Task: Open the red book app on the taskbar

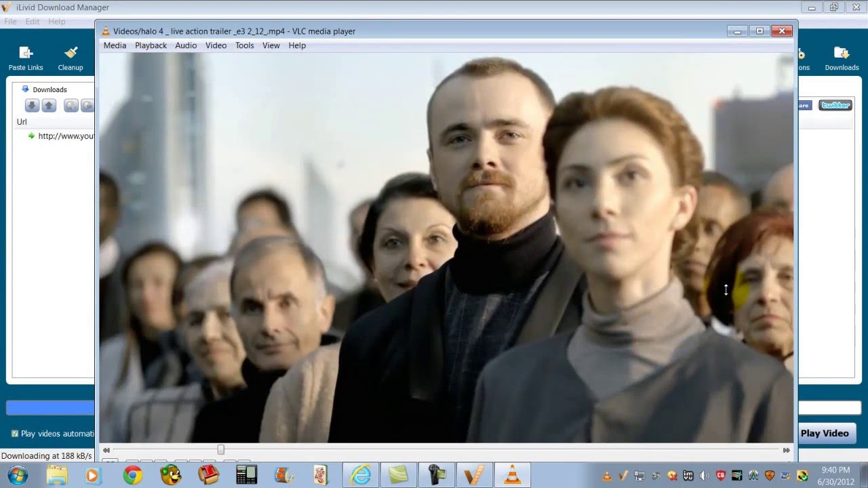Action: (209, 475)
